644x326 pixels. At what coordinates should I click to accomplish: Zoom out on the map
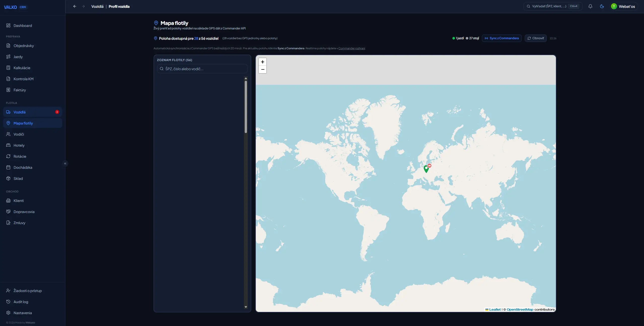[263, 69]
